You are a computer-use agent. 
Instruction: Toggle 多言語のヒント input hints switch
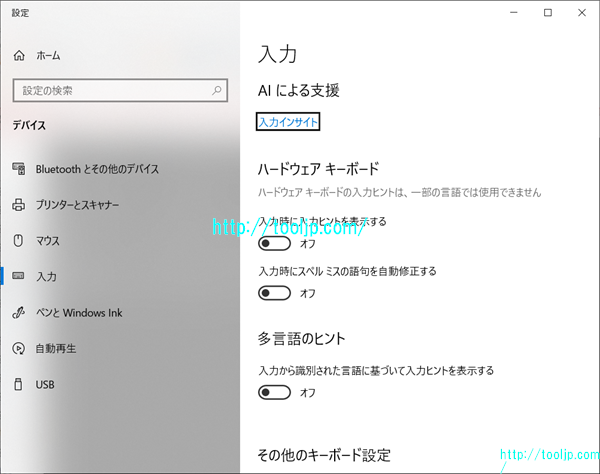(274, 393)
